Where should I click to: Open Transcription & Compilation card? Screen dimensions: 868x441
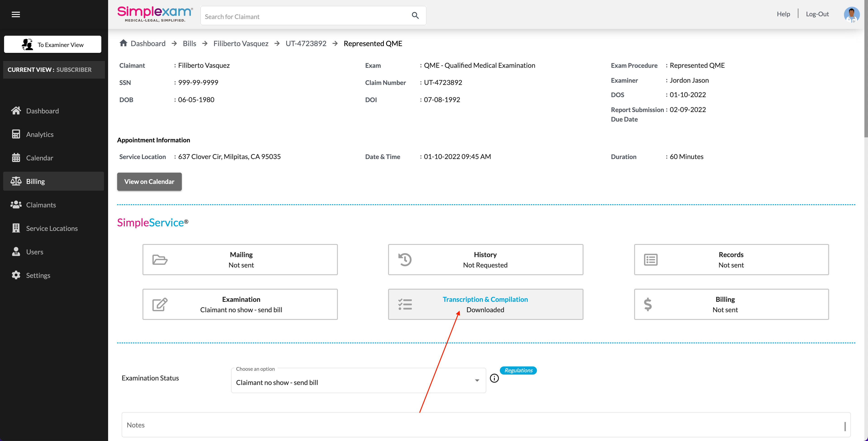pos(485,304)
